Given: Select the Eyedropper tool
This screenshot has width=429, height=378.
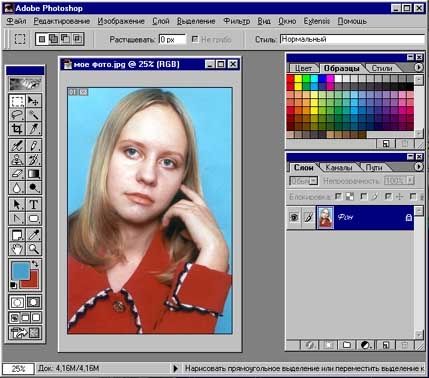Looking at the screenshot, I should [33, 235].
